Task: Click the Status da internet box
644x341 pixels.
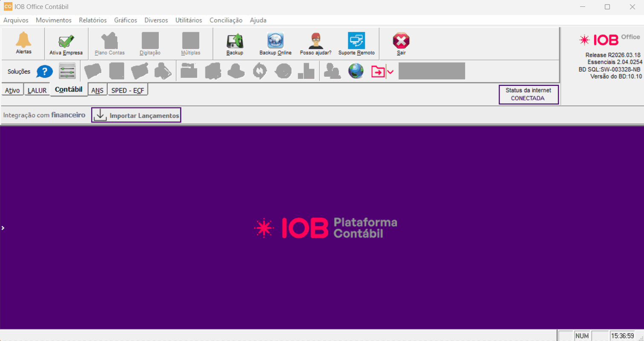Action: click(x=528, y=94)
